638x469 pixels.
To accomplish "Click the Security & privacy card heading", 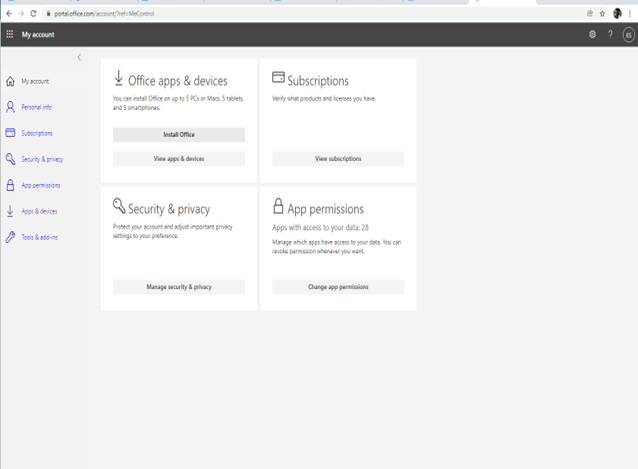I will pos(169,209).
